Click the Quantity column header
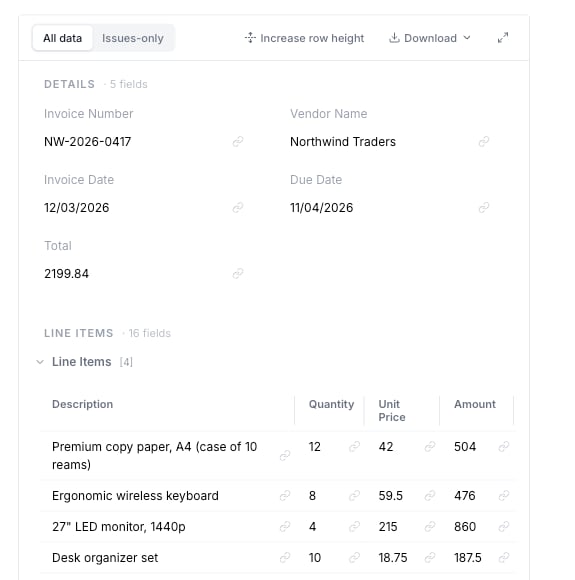575x580 pixels. [331, 404]
